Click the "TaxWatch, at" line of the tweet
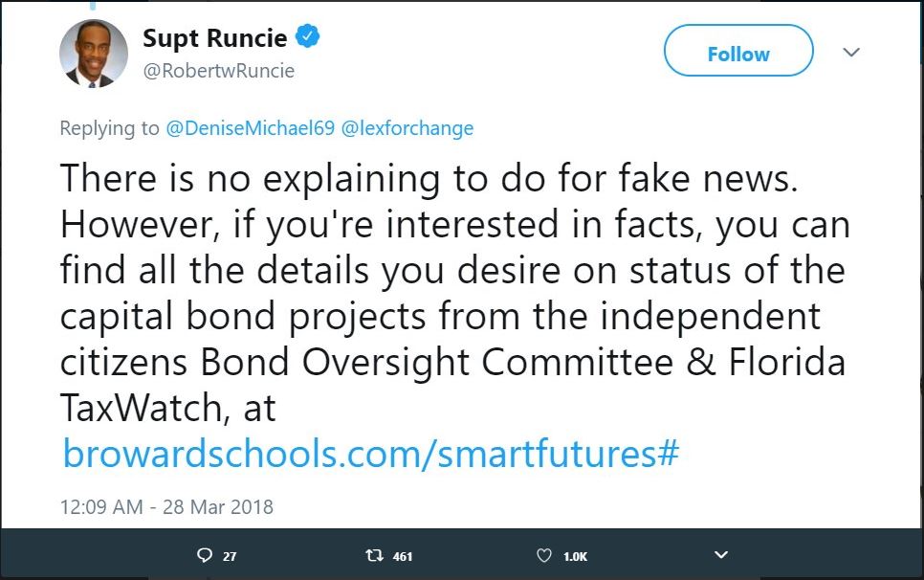The width and height of the screenshot is (924, 580). coord(167,410)
